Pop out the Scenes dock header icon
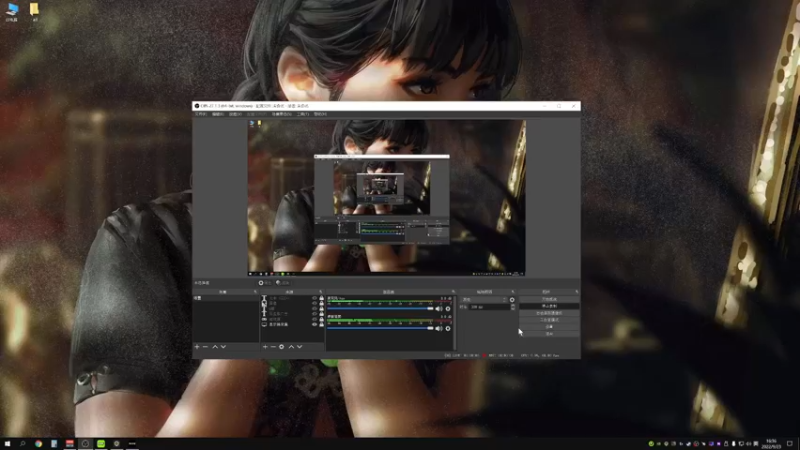800x450 pixels. point(256,292)
